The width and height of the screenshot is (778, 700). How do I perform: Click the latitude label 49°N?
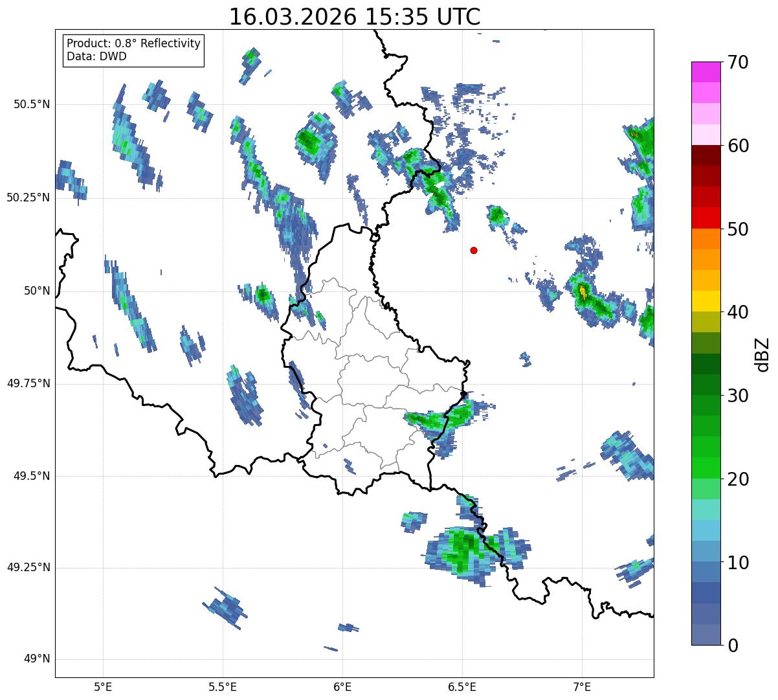[x=37, y=659]
